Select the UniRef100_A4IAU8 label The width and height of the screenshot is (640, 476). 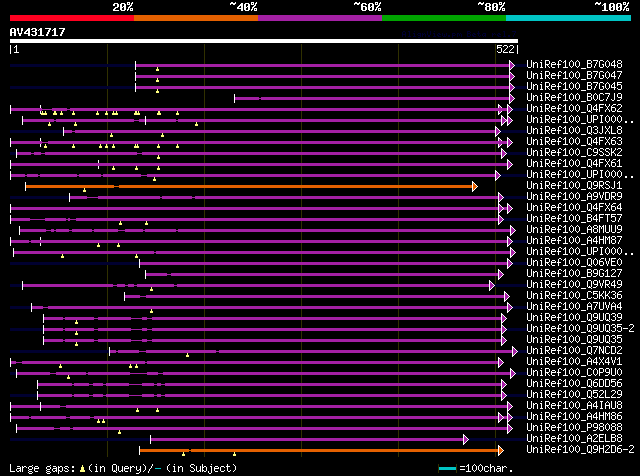pyautogui.click(x=574, y=406)
